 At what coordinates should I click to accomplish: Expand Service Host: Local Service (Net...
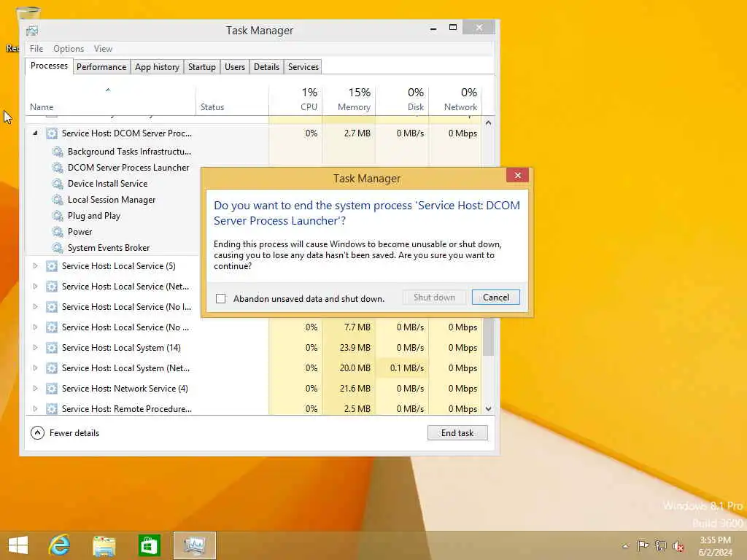pyautogui.click(x=35, y=287)
